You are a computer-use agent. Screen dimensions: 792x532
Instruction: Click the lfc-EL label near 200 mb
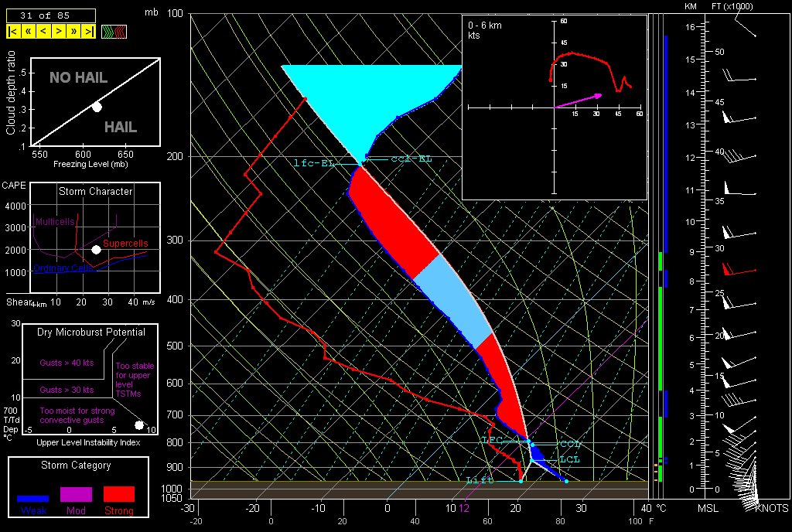click(x=316, y=163)
